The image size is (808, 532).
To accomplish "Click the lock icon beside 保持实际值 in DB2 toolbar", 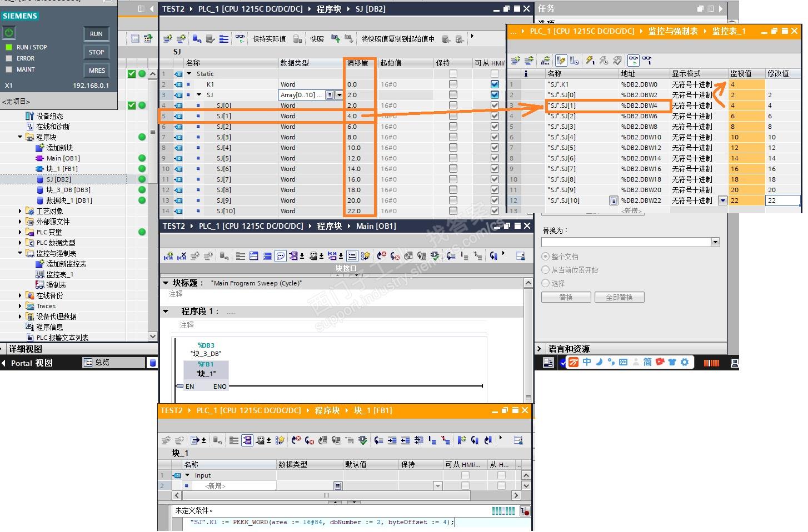I will 298,39.
